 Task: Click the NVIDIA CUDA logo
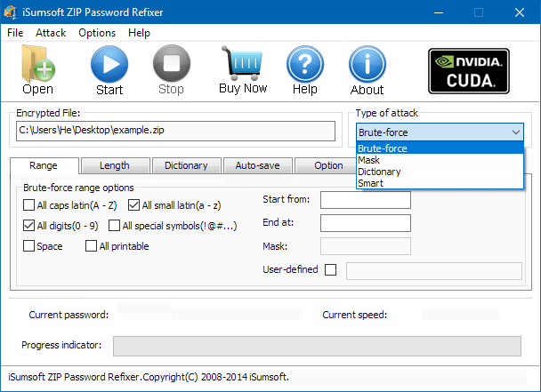coord(469,71)
